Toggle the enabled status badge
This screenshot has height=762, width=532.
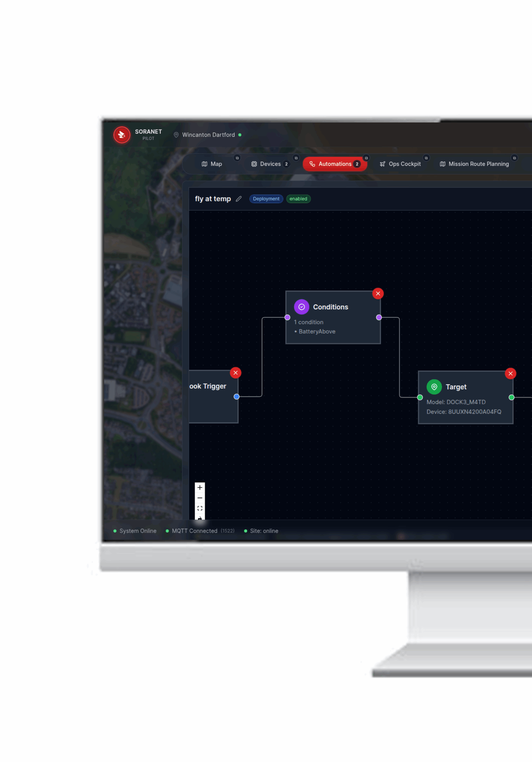coord(298,199)
